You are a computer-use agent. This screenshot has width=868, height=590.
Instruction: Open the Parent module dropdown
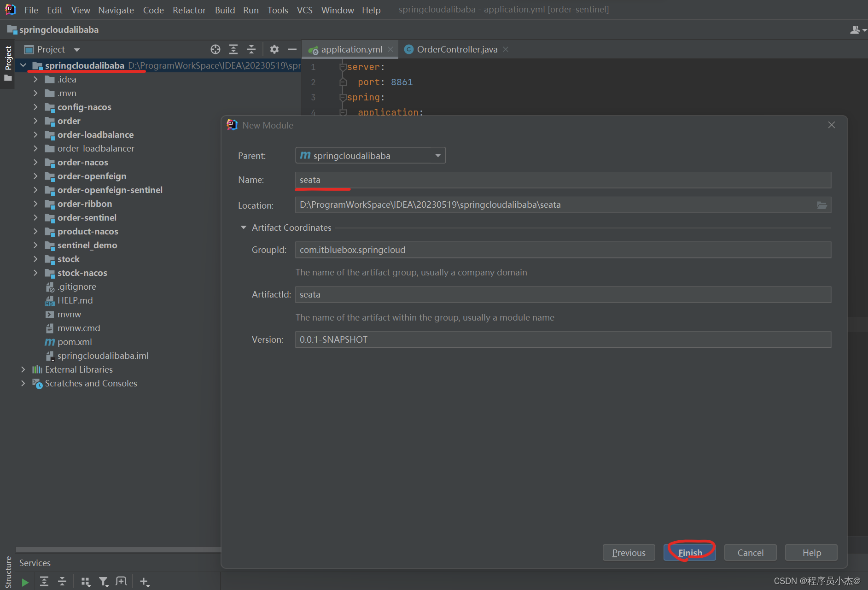pos(370,156)
